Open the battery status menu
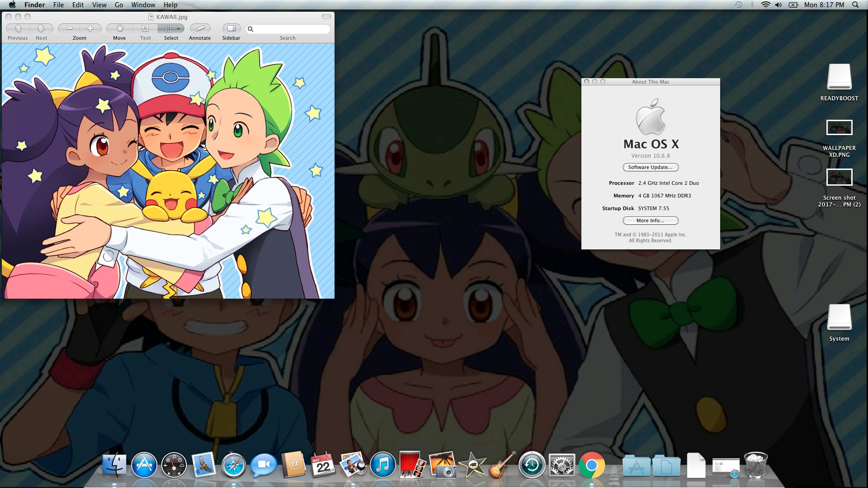 (793, 5)
